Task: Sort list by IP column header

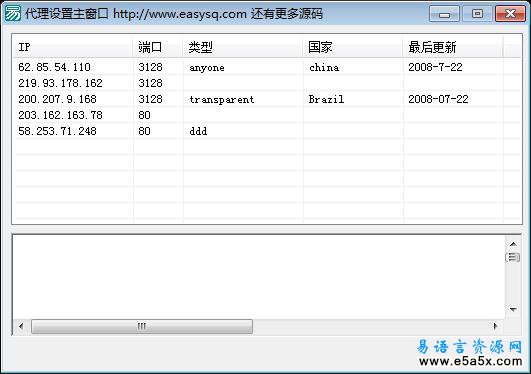Action: pos(73,46)
